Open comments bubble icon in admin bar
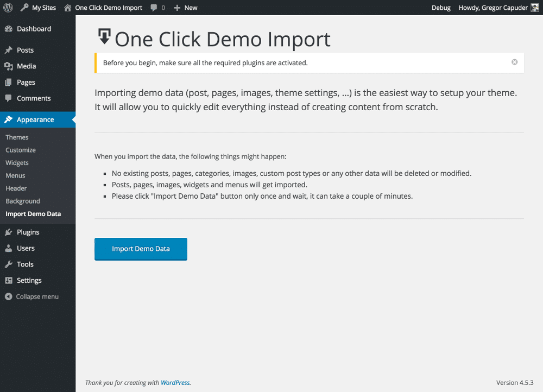Viewport: 543px width, 392px height. point(154,8)
